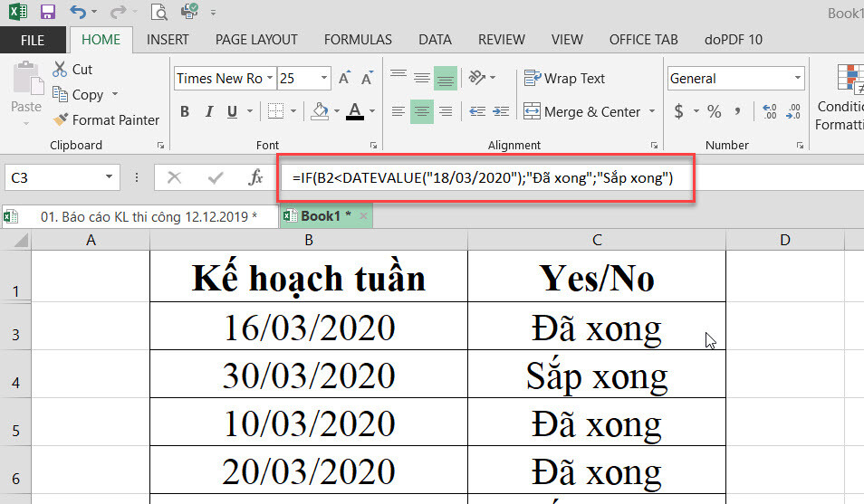Open the FILE tab
This screenshot has width=864, height=504.
click(33, 40)
